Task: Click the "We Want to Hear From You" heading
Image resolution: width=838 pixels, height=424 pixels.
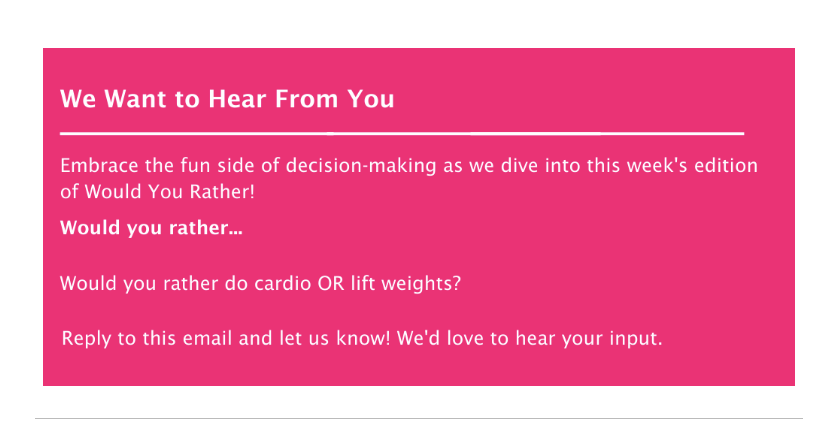Action: coord(227,99)
